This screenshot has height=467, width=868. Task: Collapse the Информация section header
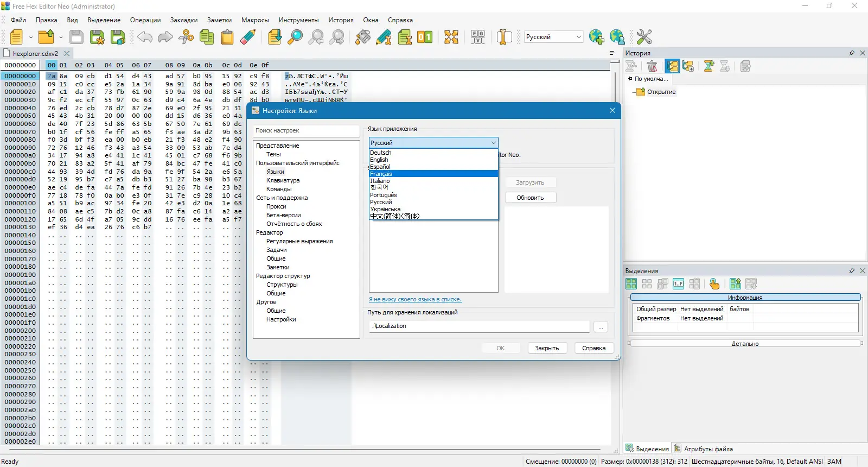(x=745, y=298)
